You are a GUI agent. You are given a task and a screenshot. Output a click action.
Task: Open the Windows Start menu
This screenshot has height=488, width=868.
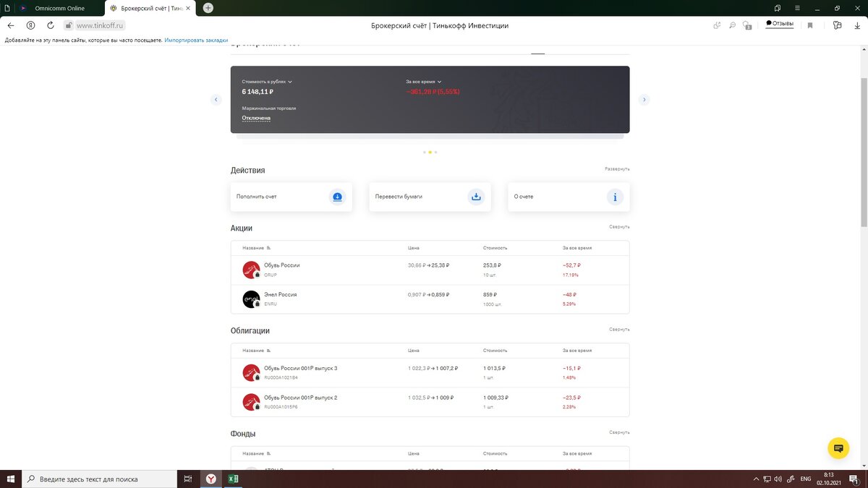click(11, 479)
